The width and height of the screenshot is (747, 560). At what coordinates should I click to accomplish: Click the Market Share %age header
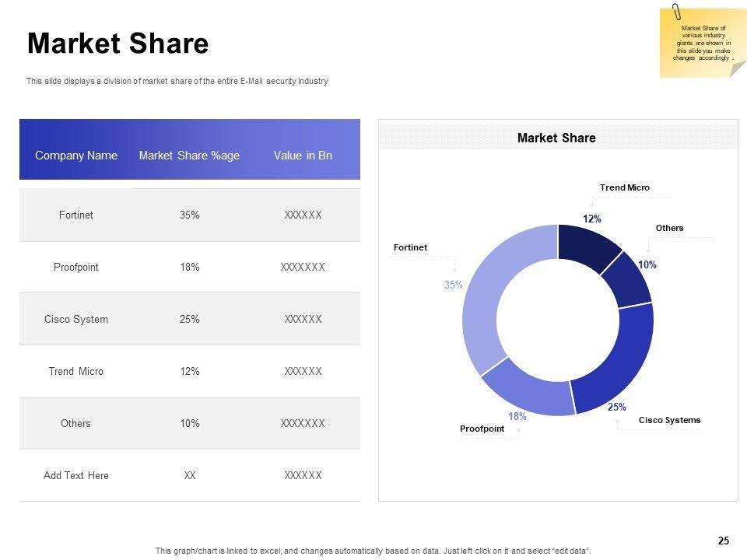[189, 156]
